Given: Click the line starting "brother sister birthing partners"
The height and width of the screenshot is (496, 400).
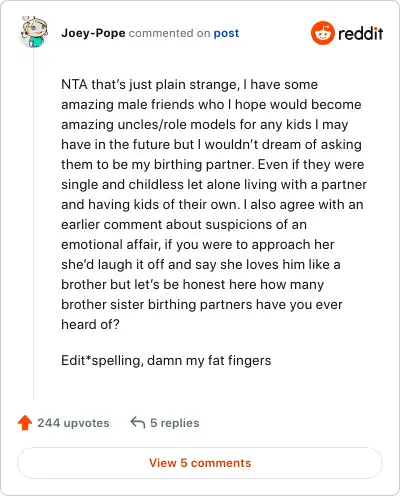Looking at the screenshot, I should pos(202,304).
